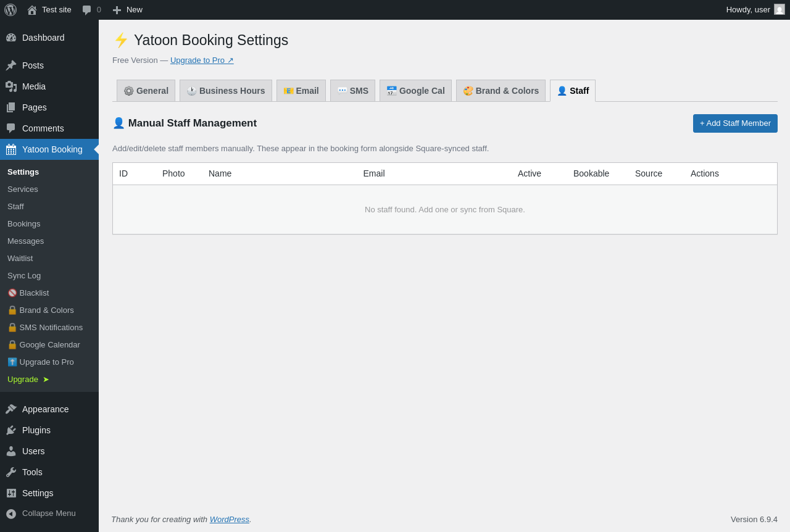Open the comments bubble icon in admin bar
This screenshot has width=790, height=532.
pos(87,10)
